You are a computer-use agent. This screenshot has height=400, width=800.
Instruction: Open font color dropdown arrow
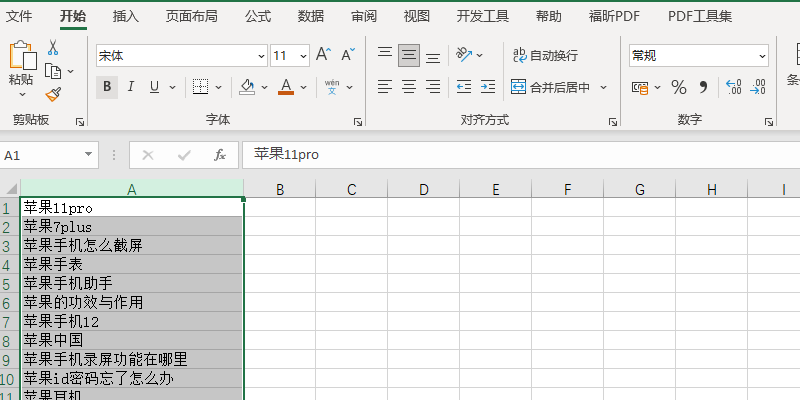(304, 87)
